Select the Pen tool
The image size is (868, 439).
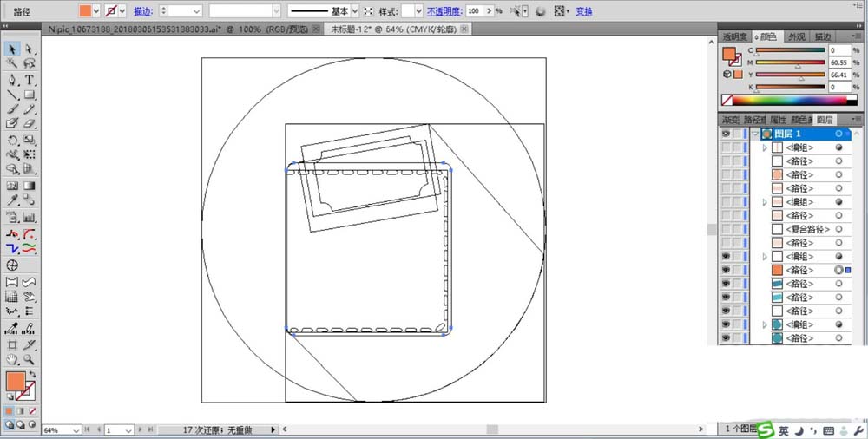(11, 81)
